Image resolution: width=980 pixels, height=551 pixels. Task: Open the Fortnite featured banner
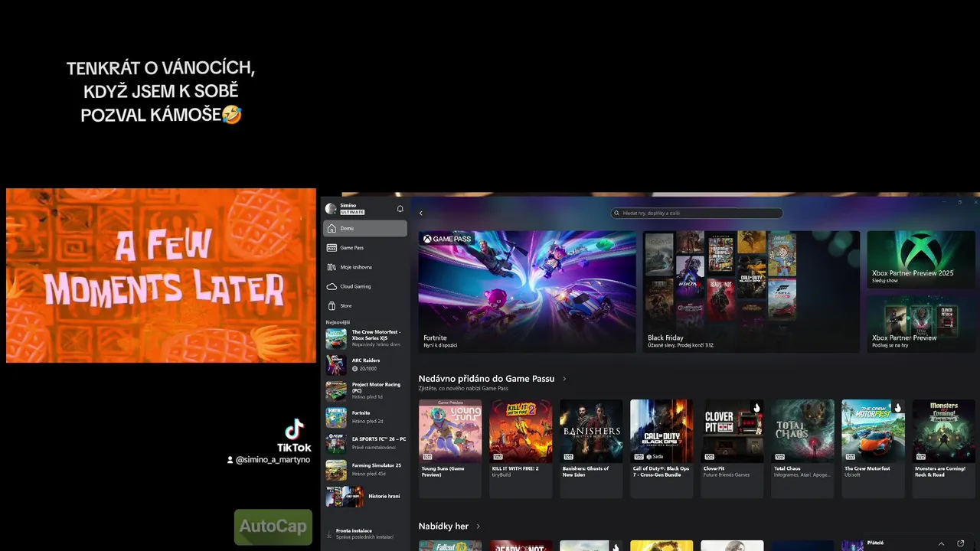coord(527,292)
